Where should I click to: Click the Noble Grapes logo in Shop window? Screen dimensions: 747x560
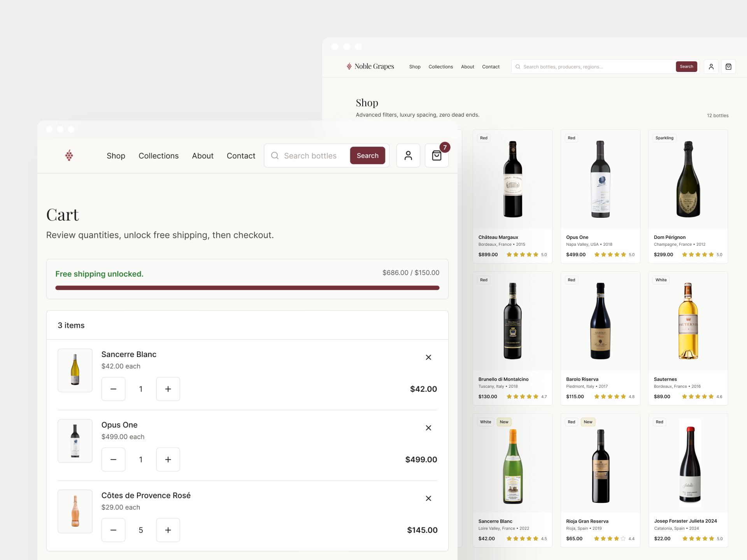[370, 66]
